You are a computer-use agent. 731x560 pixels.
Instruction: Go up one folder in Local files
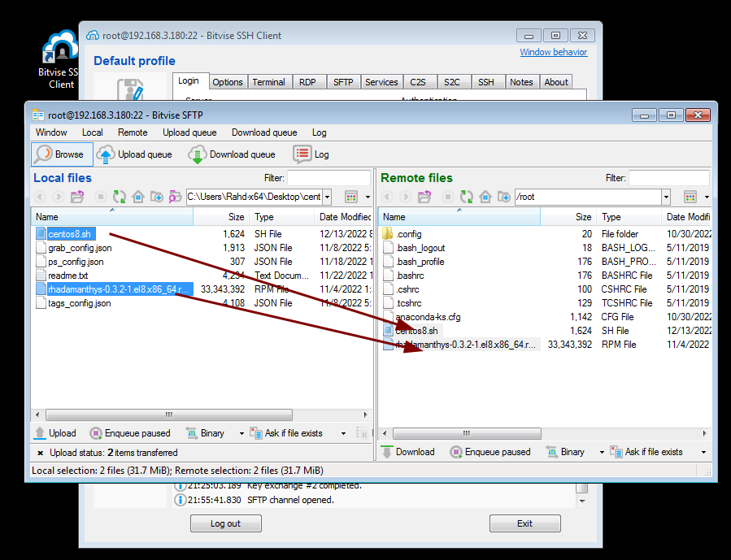77,197
